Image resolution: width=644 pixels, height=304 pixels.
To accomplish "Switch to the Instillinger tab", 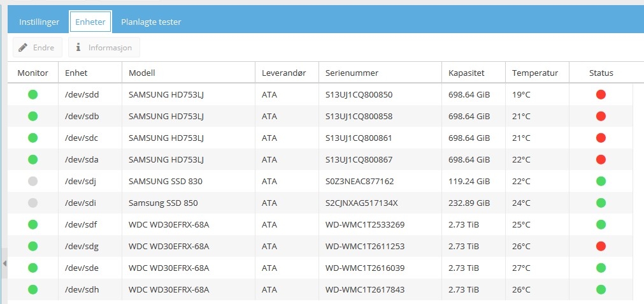I will click(39, 22).
